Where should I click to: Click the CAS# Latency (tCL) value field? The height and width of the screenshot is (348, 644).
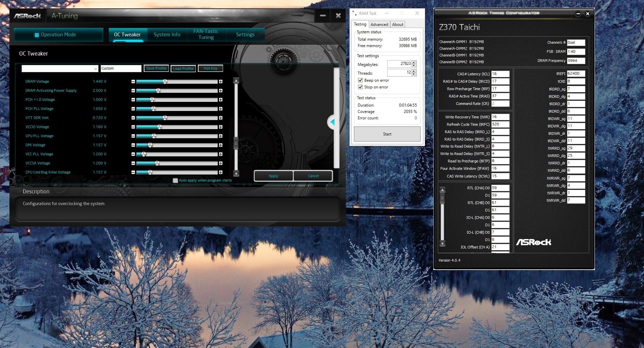click(500, 74)
